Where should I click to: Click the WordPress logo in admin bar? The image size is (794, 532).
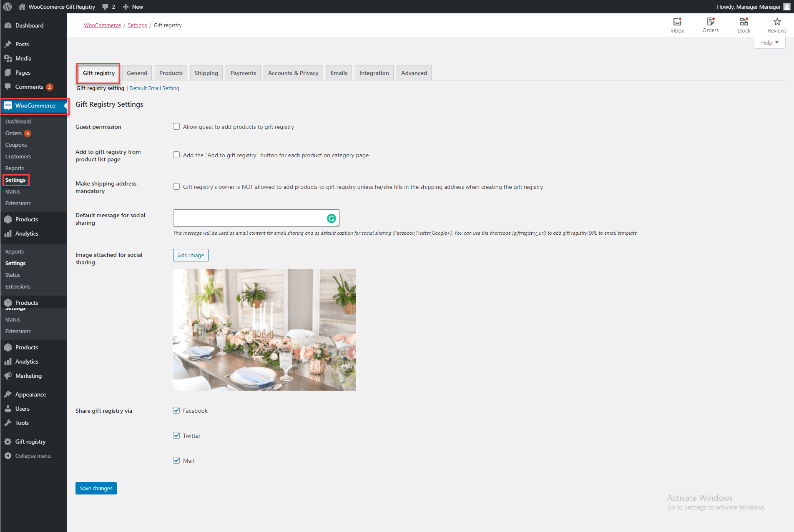[x=8, y=7]
